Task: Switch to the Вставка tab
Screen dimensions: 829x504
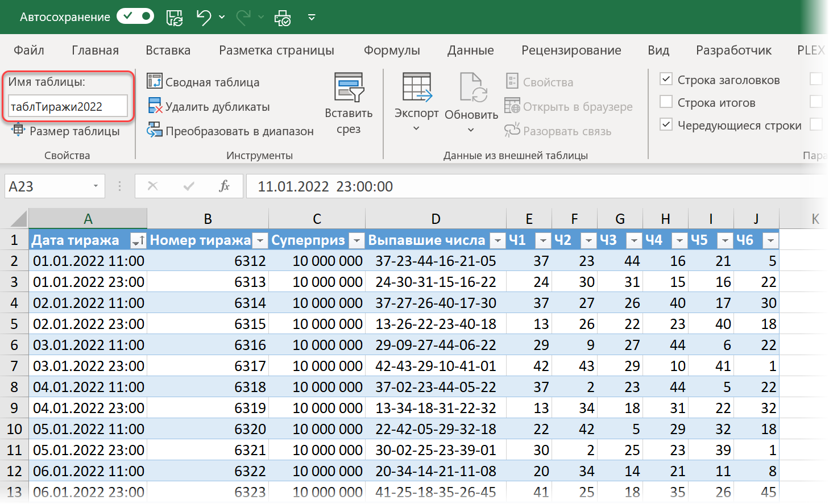Action: (x=168, y=50)
